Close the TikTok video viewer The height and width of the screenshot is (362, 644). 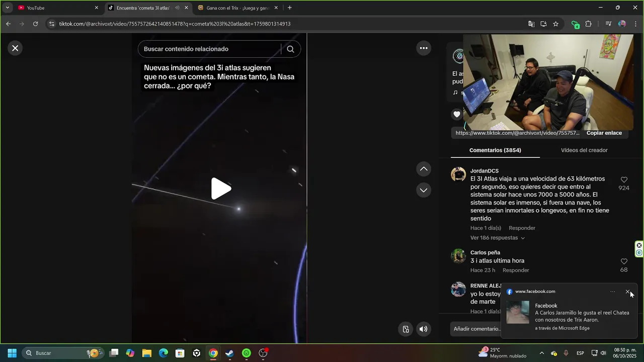[x=15, y=48]
